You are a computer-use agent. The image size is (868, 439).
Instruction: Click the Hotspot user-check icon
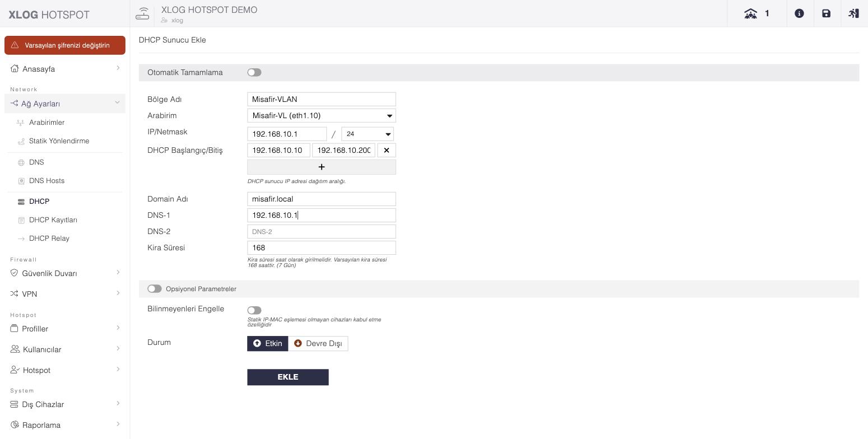15,370
